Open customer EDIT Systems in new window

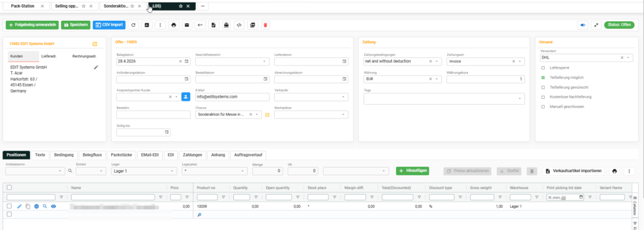tap(95, 43)
